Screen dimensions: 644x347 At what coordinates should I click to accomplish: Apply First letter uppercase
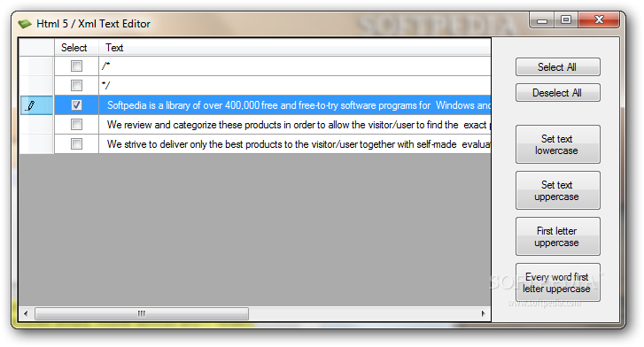(x=557, y=236)
